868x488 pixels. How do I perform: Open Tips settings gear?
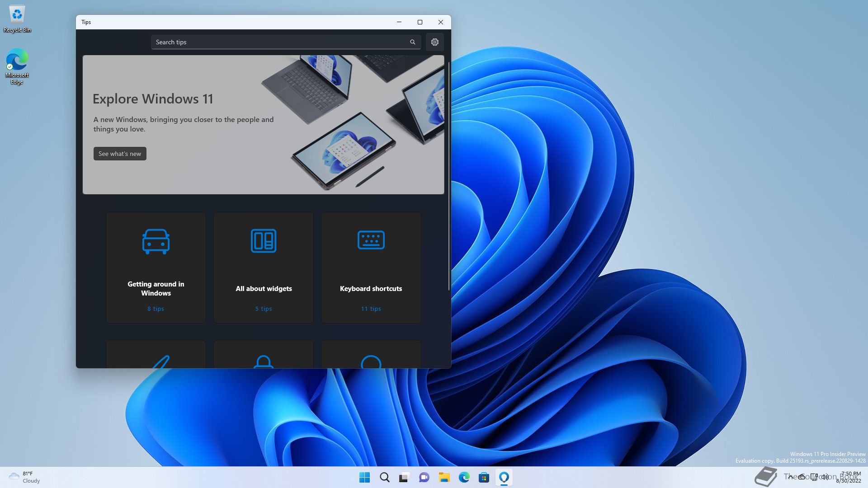(x=434, y=42)
